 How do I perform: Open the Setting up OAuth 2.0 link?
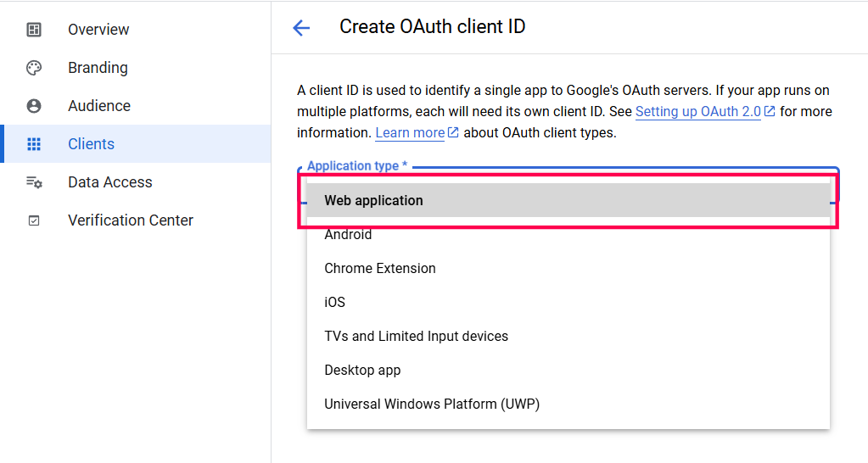(697, 112)
